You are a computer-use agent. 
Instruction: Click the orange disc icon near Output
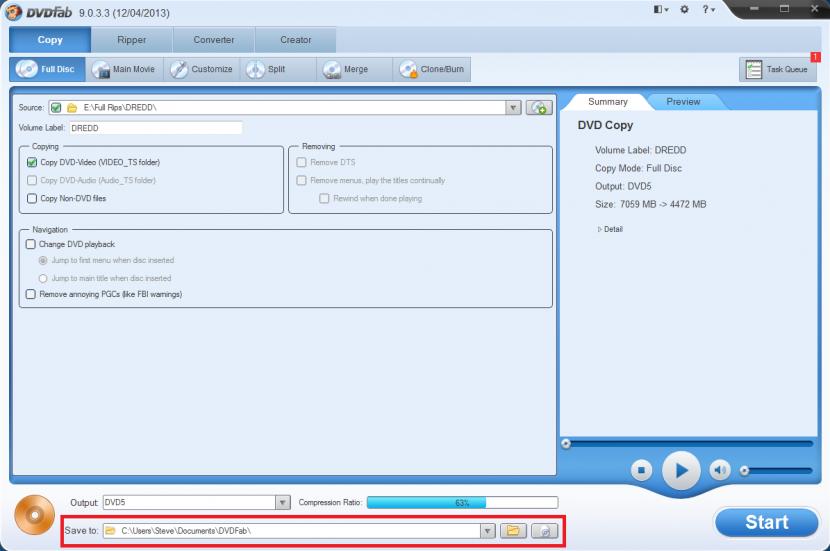point(34,514)
